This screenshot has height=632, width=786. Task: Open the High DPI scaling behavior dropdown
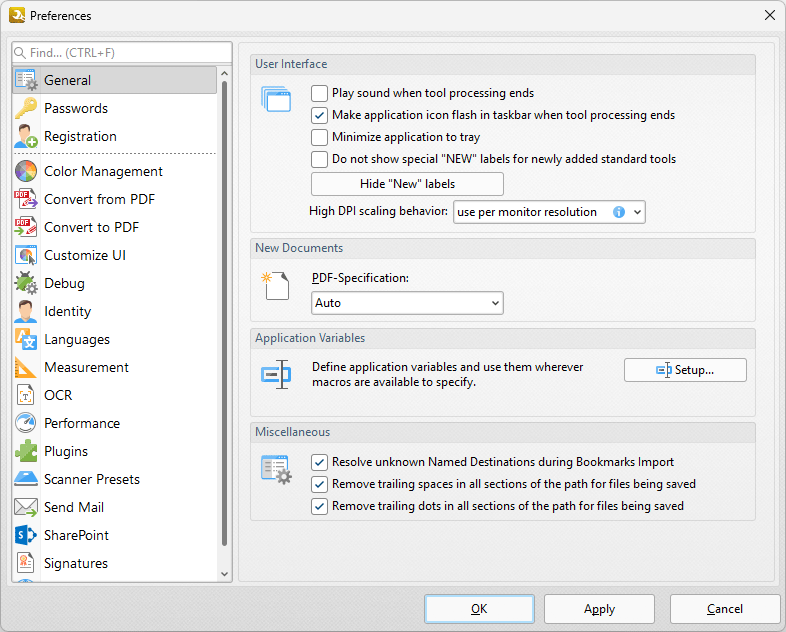coord(549,212)
